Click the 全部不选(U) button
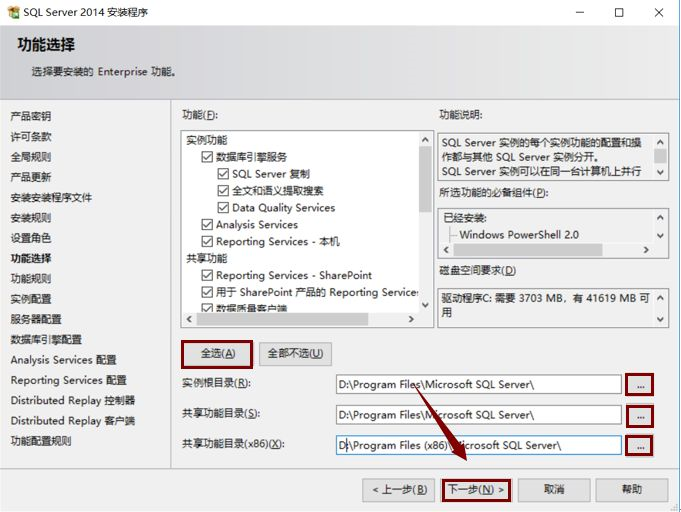 click(x=295, y=353)
